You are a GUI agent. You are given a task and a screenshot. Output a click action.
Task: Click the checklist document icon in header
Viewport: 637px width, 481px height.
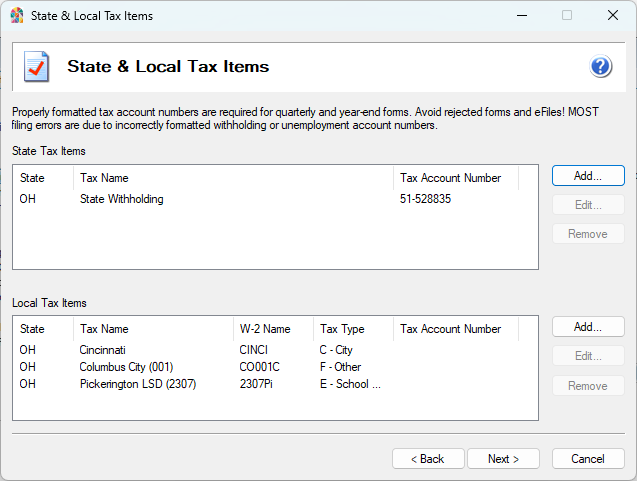tap(37, 67)
